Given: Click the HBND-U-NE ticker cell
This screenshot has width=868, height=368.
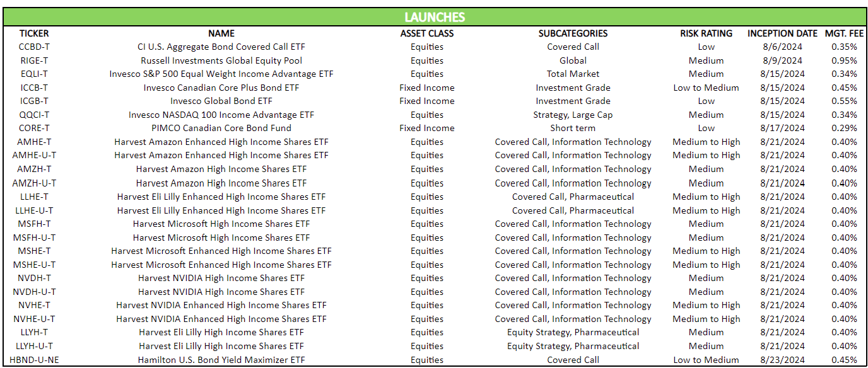Looking at the screenshot, I should coord(34,360).
